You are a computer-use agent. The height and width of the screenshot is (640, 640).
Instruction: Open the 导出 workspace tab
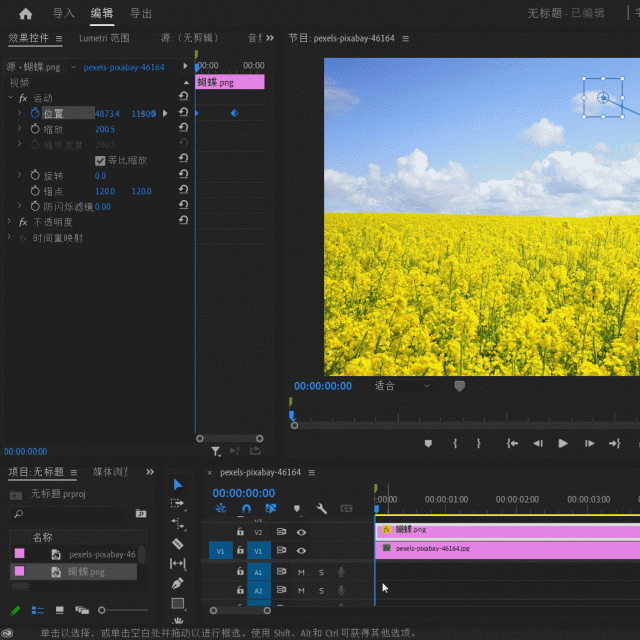tap(141, 14)
